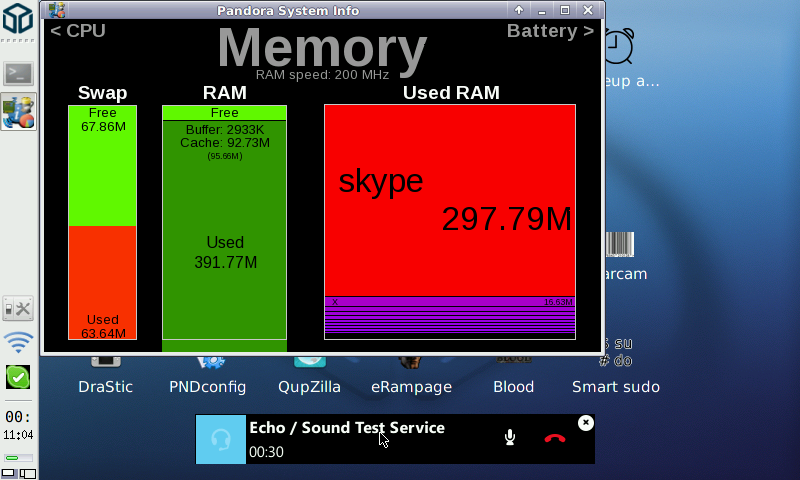Viewport: 800px width, 480px height.
Task: Close the Skype call notification bar
Action: pos(586,423)
